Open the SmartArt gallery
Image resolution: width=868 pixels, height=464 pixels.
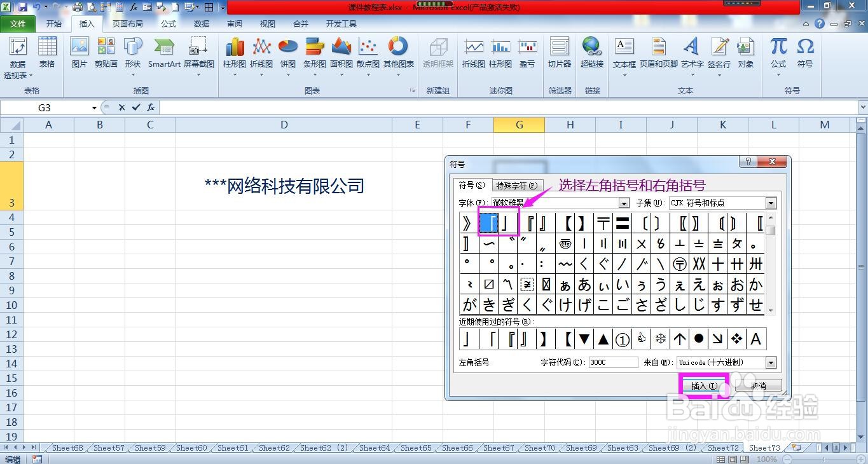tap(163, 54)
